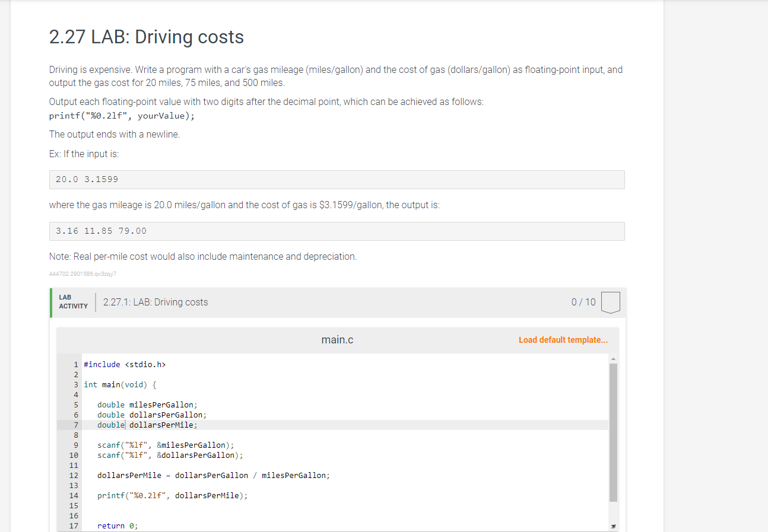Click the scrollbar down arrow in editor
This screenshot has width=768, height=532.
point(613,527)
